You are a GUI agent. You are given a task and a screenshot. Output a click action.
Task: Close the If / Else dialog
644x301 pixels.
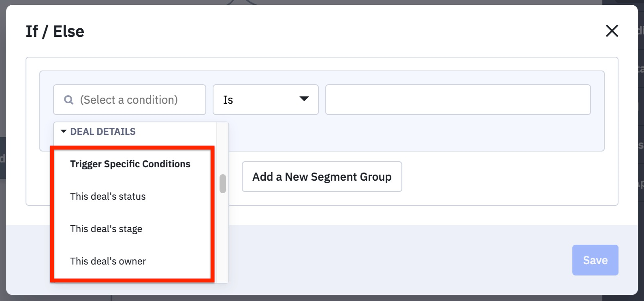[x=612, y=31]
